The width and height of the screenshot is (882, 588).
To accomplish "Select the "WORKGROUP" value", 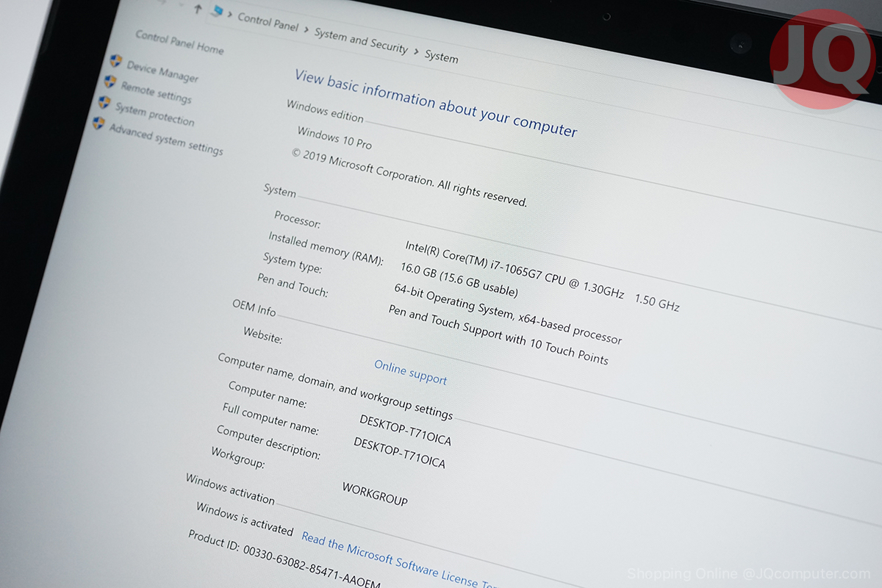I will (x=375, y=494).
